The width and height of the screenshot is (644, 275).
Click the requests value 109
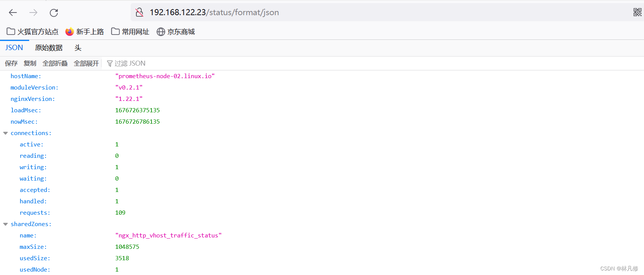tap(120, 213)
